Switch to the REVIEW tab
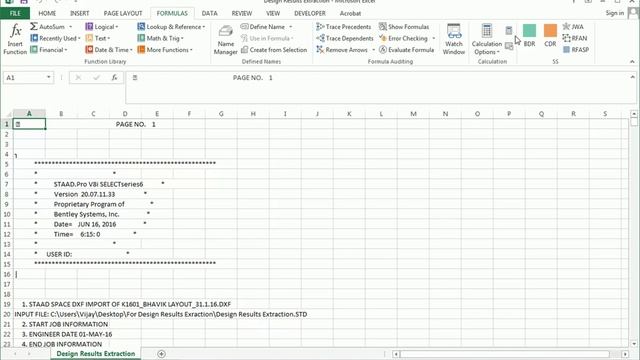The image size is (640, 360). 242,13
